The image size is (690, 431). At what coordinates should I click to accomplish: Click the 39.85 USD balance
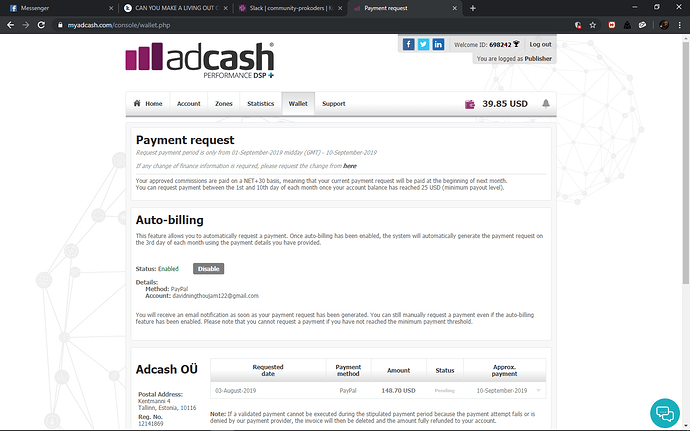point(505,104)
